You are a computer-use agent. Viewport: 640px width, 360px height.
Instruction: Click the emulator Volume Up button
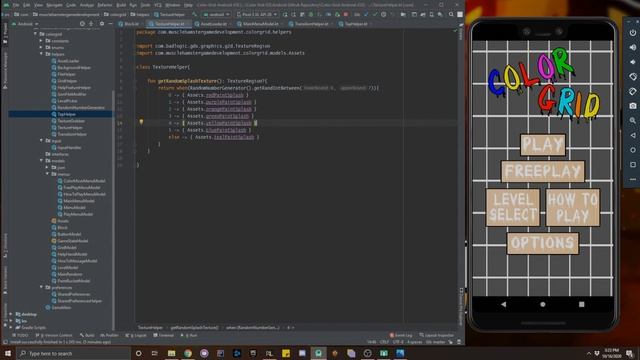(633, 47)
